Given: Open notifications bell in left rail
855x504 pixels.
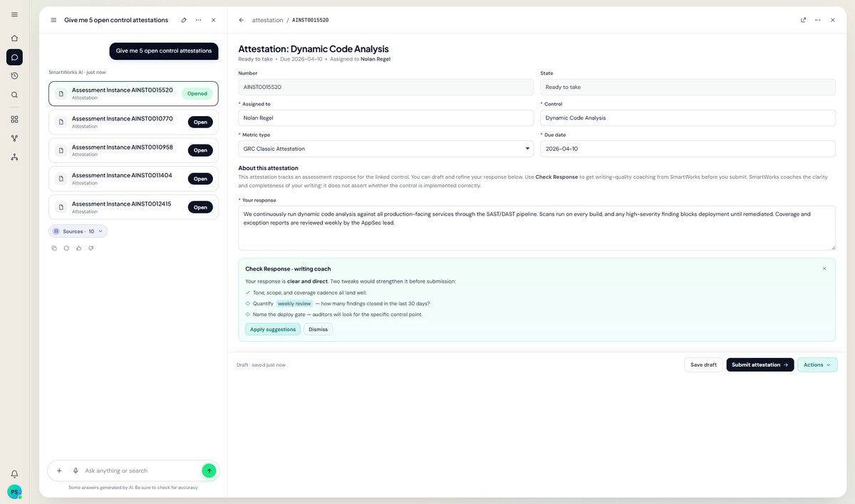Looking at the screenshot, I should point(14,474).
